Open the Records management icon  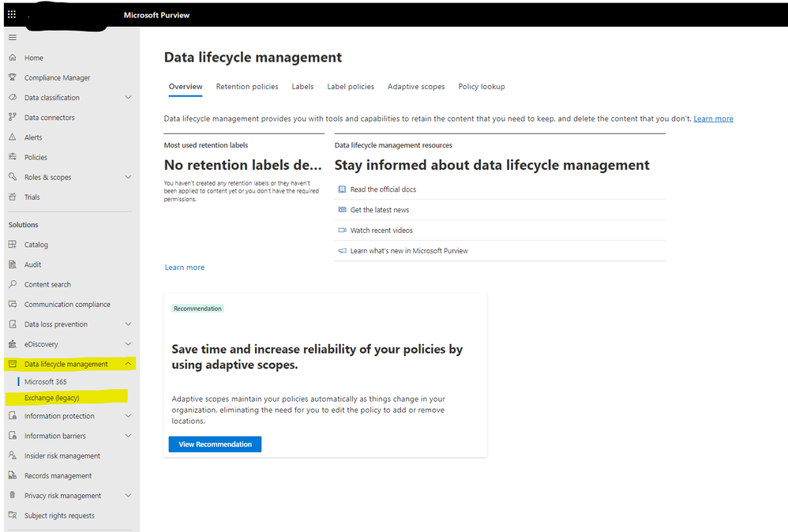pos(13,476)
